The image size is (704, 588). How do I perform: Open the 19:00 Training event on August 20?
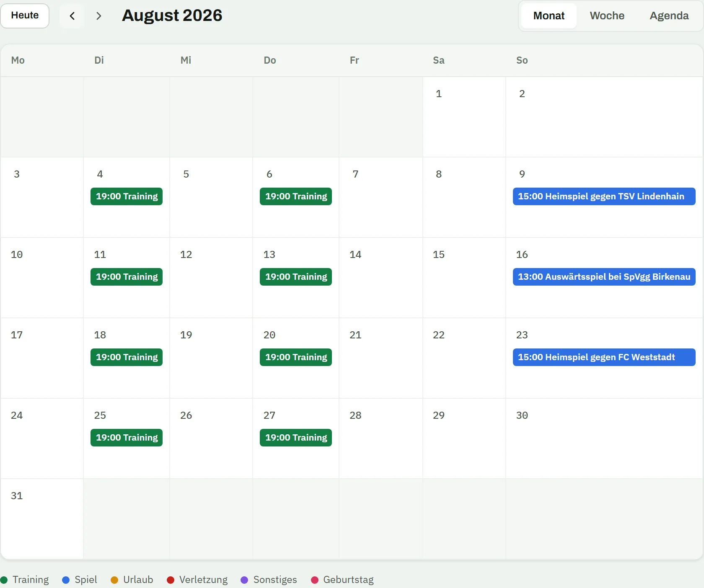tap(296, 357)
